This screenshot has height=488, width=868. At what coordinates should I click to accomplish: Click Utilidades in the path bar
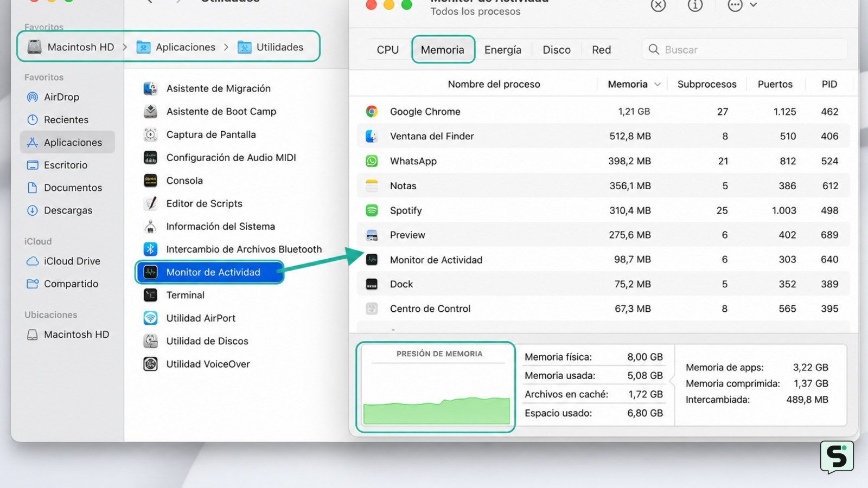[x=271, y=47]
